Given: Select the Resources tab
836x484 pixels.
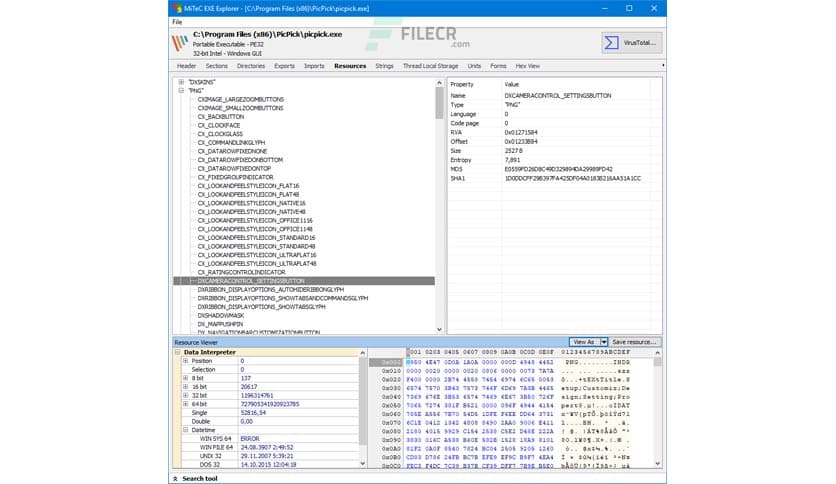Looking at the screenshot, I should coord(350,66).
